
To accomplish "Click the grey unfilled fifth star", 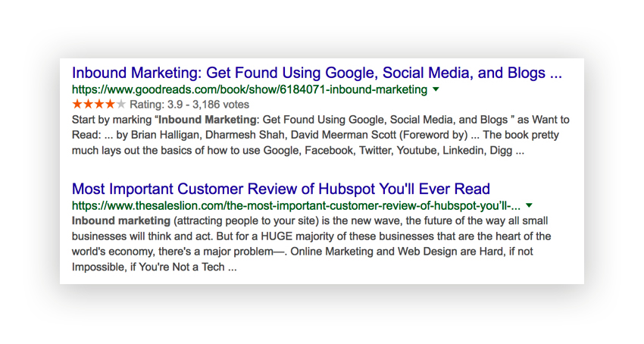I will 120,105.
